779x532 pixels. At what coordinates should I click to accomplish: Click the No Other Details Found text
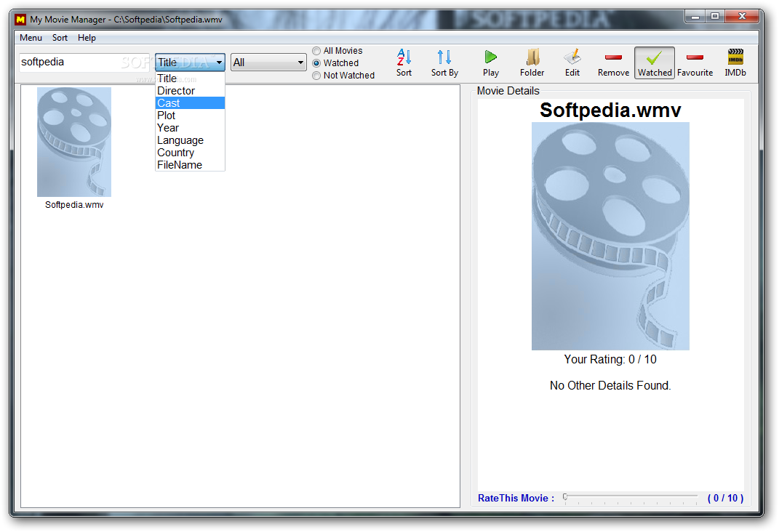click(610, 386)
